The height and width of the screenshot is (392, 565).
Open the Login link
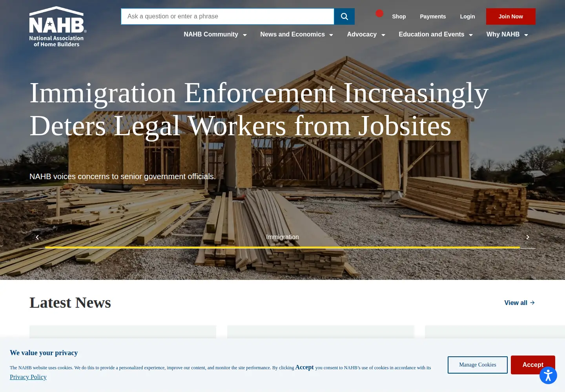click(467, 16)
